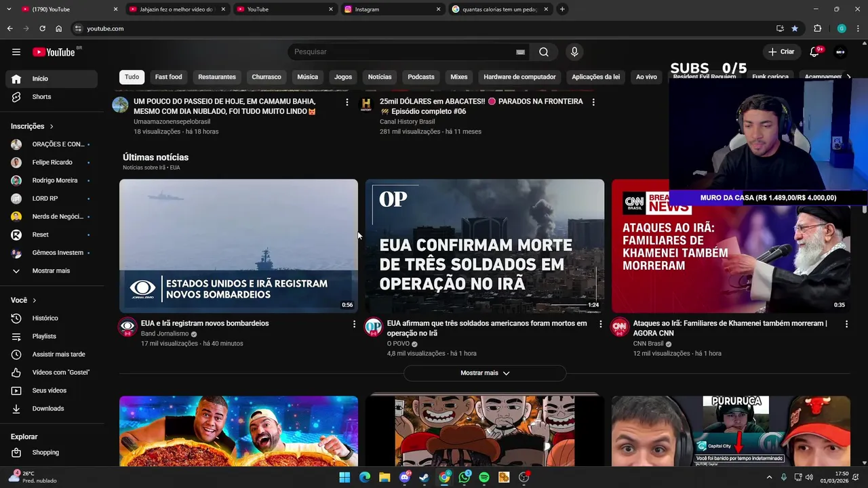This screenshot has height=488, width=868.
Task: Open Vídeos com "Gostei"
Action: 52,373
